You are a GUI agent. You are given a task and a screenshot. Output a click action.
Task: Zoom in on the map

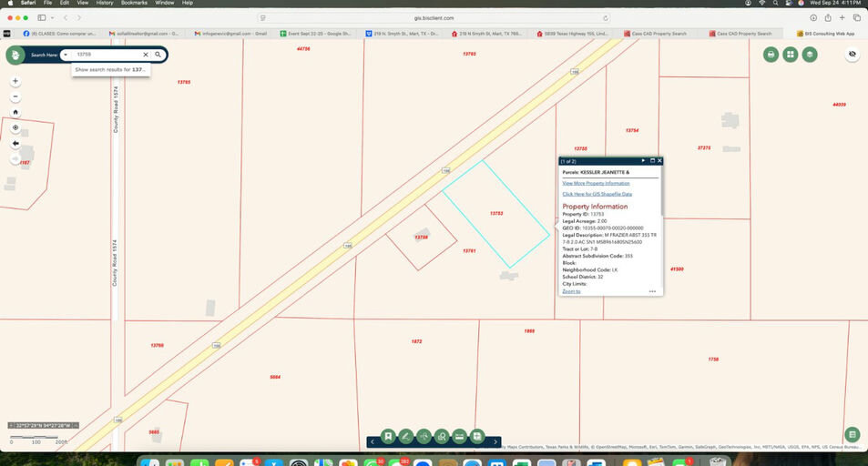point(15,81)
